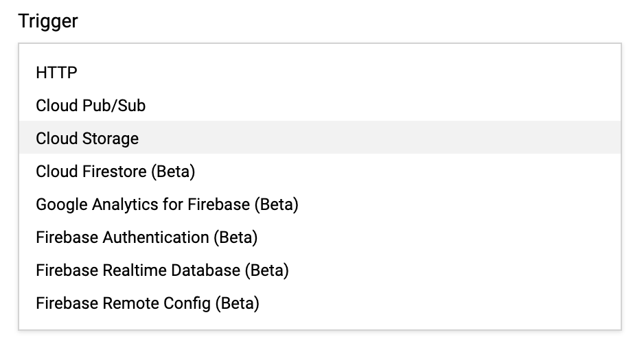Click the (Beta) tag beside Firebase Authentication
Viewport: 644px width, 339px height.
[x=235, y=237]
